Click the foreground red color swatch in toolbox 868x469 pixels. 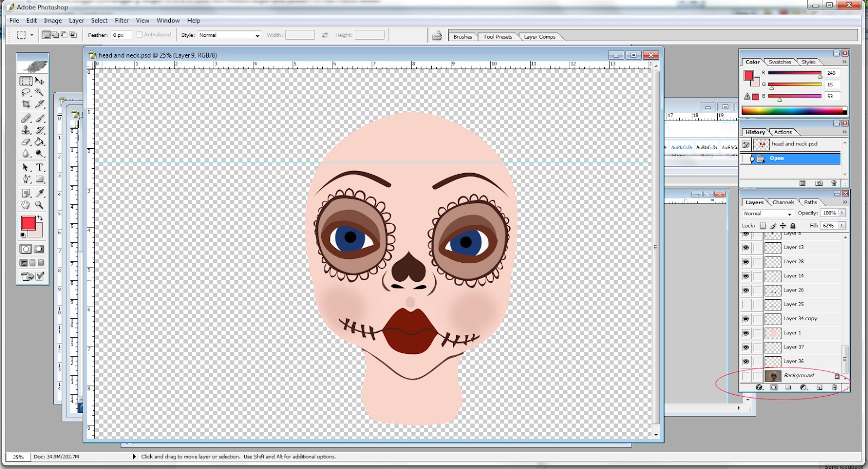pyautogui.click(x=28, y=223)
